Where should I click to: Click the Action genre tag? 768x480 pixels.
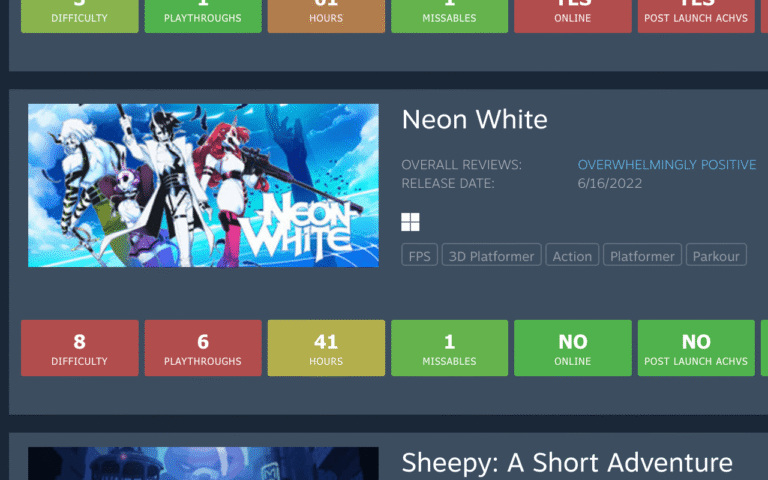(572, 255)
